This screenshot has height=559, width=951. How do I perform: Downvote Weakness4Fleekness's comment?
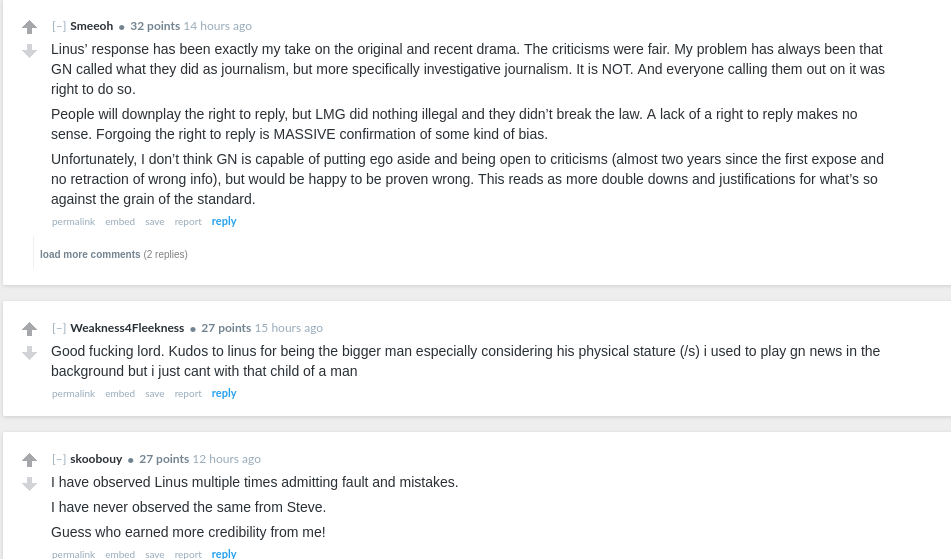point(29,353)
